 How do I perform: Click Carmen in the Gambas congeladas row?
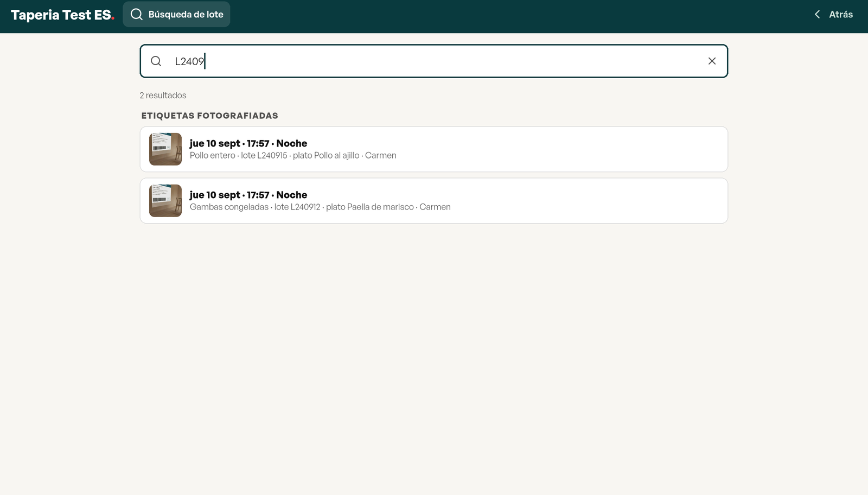coord(435,207)
